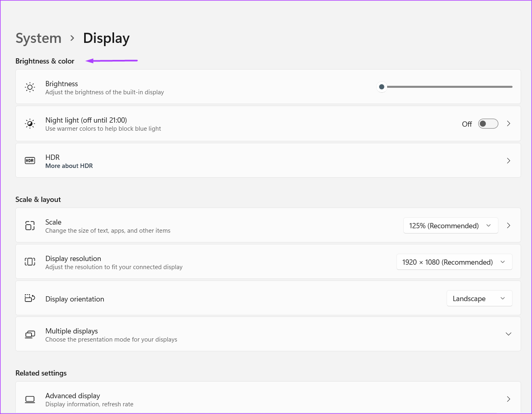
Task: Click the Multiple displays icon
Action: point(30,334)
